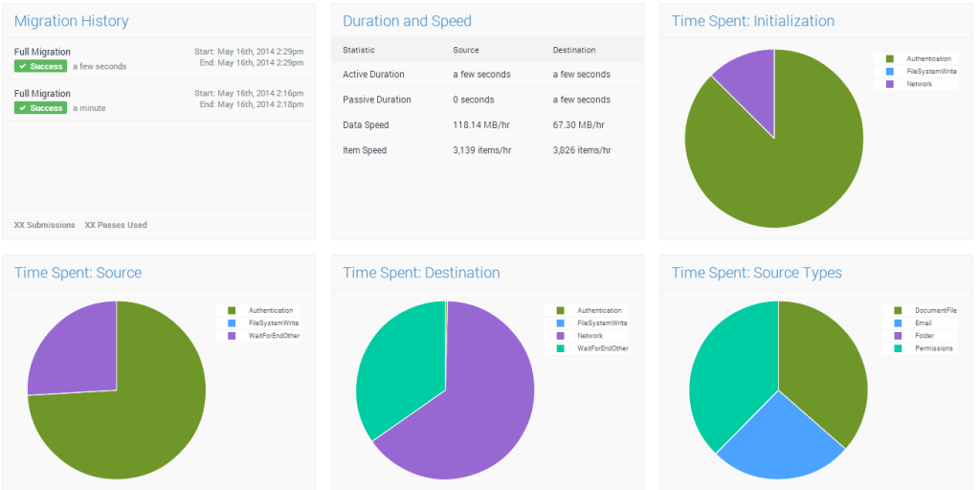Screen dimensions: 980x490
Task: Click the Success badge for the 2:16pm migration
Action: tap(40, 108)
